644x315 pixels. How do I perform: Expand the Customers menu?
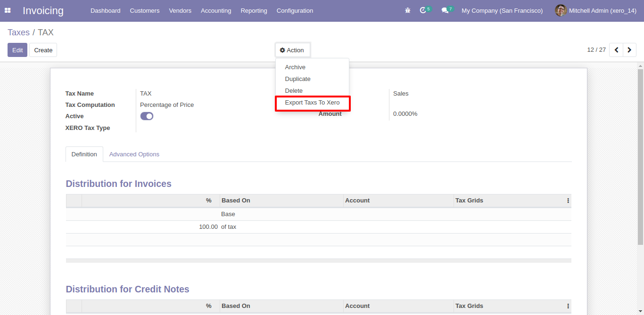(x=145, y=10)
